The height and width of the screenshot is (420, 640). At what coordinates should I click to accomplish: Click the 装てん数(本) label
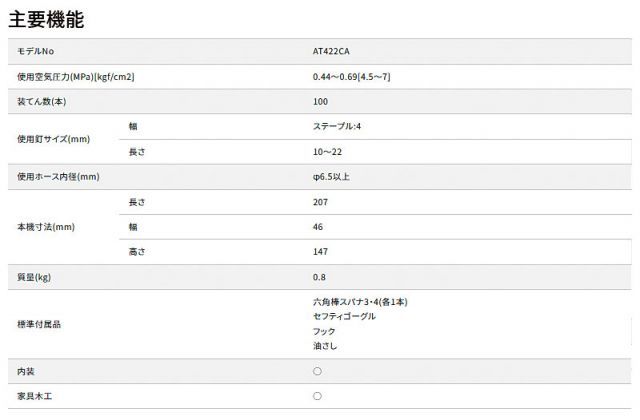tap(42, 102)
